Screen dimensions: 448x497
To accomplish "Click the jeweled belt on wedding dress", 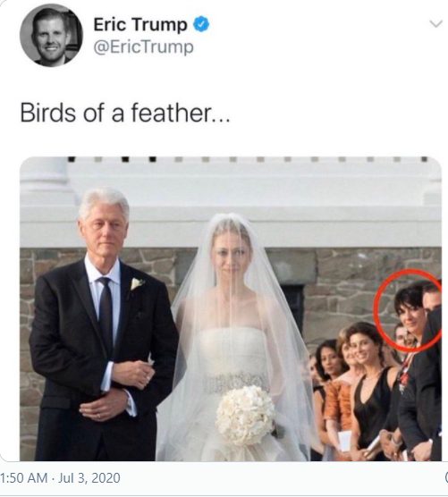I will [235, 383].
